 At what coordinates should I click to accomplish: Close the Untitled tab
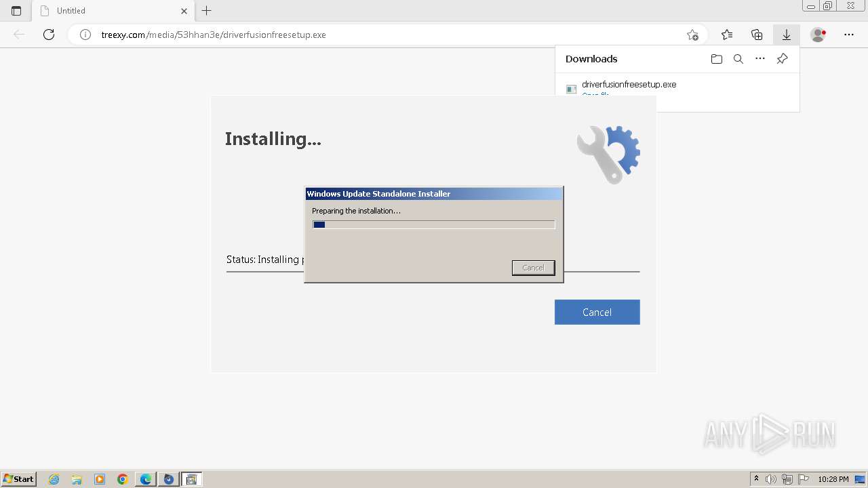(x=184, y=11)
